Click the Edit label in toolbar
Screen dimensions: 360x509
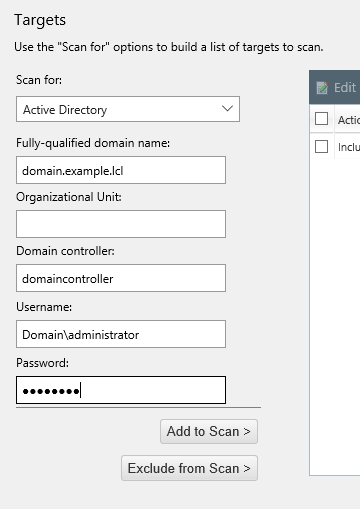[345, 88]
